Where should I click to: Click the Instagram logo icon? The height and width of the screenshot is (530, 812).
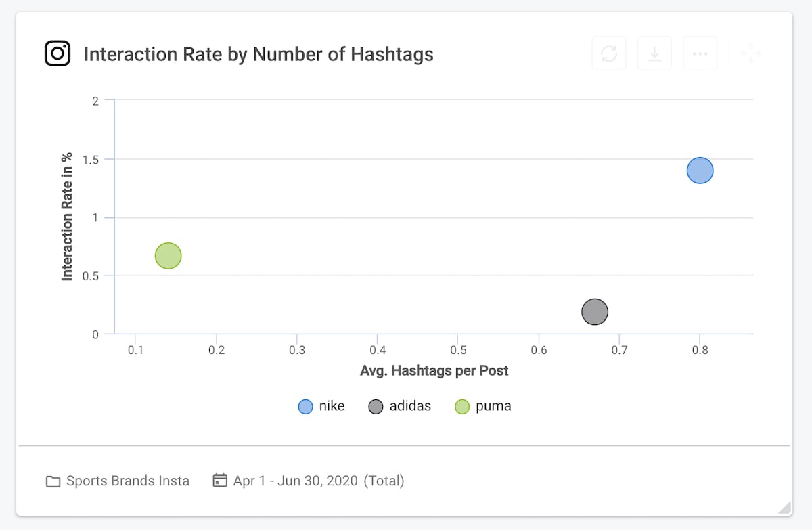pos(58,53)
